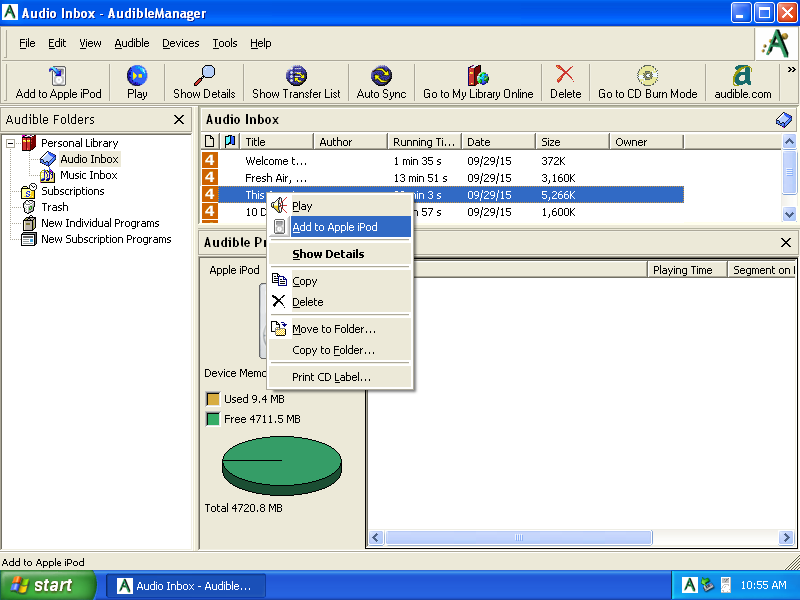
Task: Switch to Go to CD Burn Mode
Action: [x=647, y=82]
